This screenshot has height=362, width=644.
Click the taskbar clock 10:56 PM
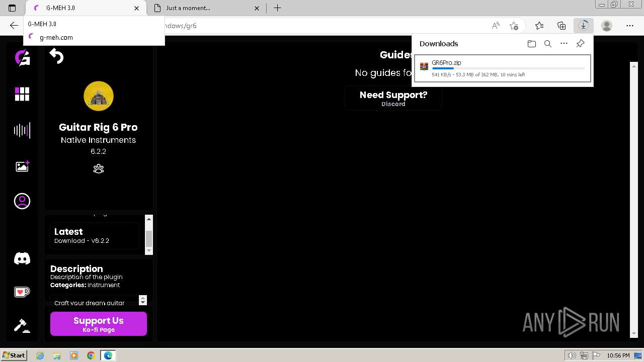[618, 355]
